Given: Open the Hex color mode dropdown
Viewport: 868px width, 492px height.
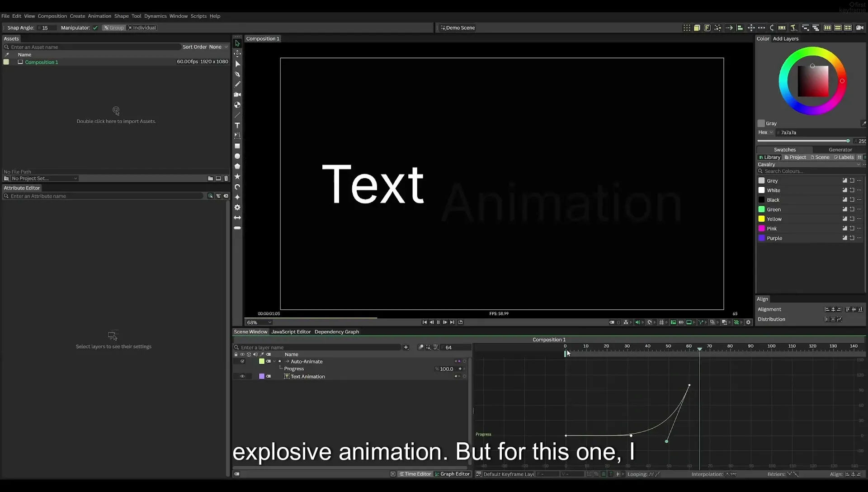Looking at the screenshot, I should coord(765,132).
